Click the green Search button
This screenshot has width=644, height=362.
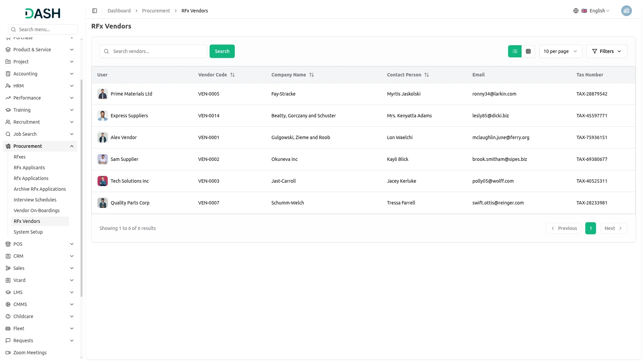point(222,51)
